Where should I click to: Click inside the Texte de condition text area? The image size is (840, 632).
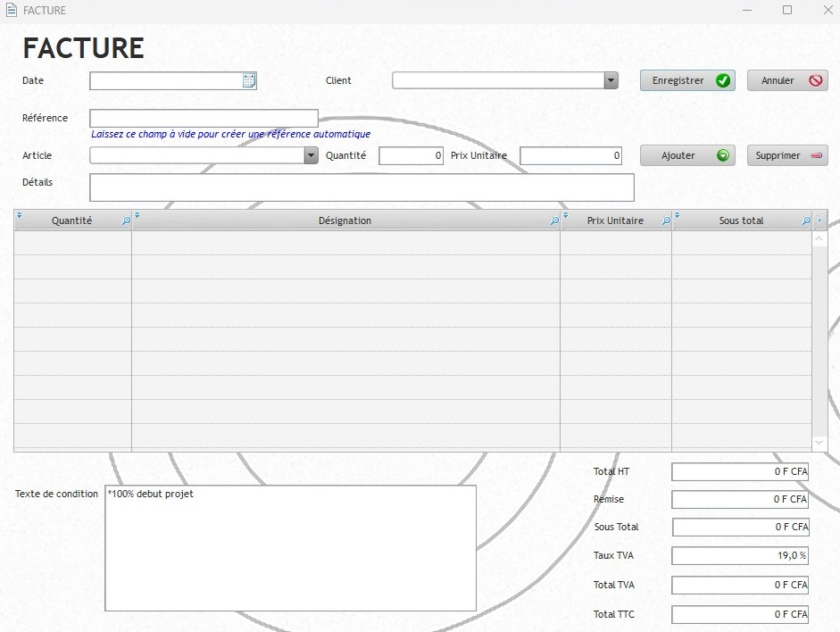pyautogui.click(x=290, y=549)
